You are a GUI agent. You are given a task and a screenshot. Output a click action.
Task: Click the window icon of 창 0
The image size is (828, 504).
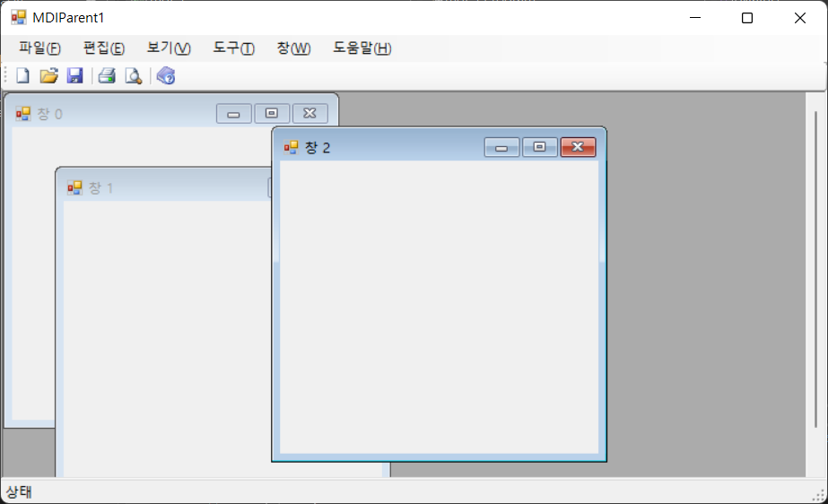click(x=22, y=114)
